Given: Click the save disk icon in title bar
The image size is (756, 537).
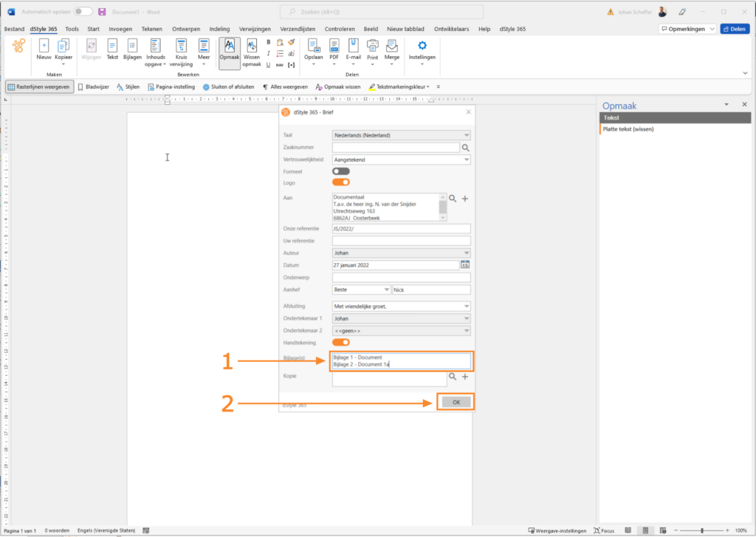Looking at the screenshot, I should click(x=102, y=12).
